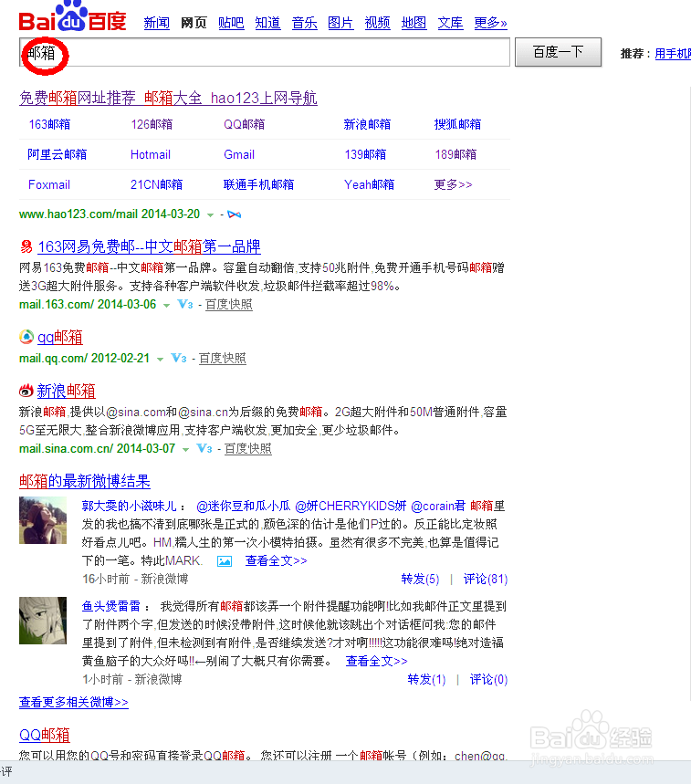Viewport: 691px width, 784px height.
Task: Focus the search input field
Action: tap(265, 52)
